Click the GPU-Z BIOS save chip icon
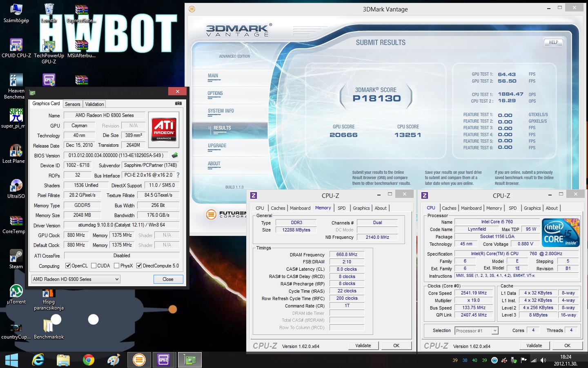 pos(175,155)
